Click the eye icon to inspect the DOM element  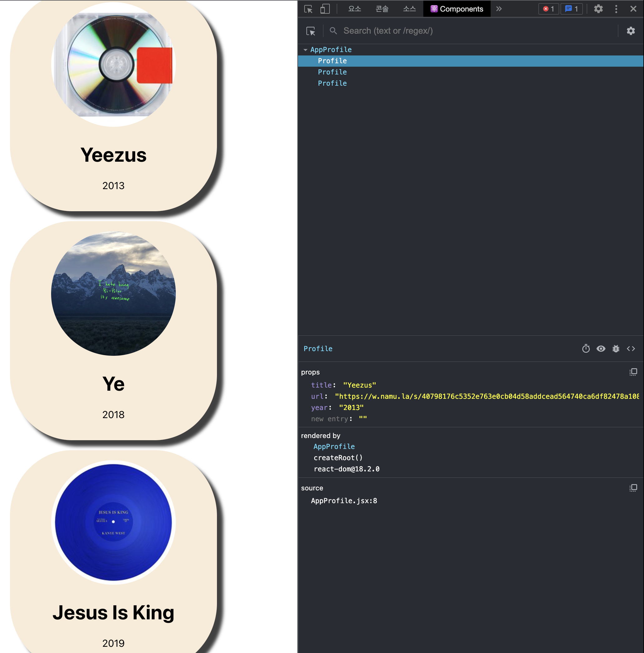601,349
